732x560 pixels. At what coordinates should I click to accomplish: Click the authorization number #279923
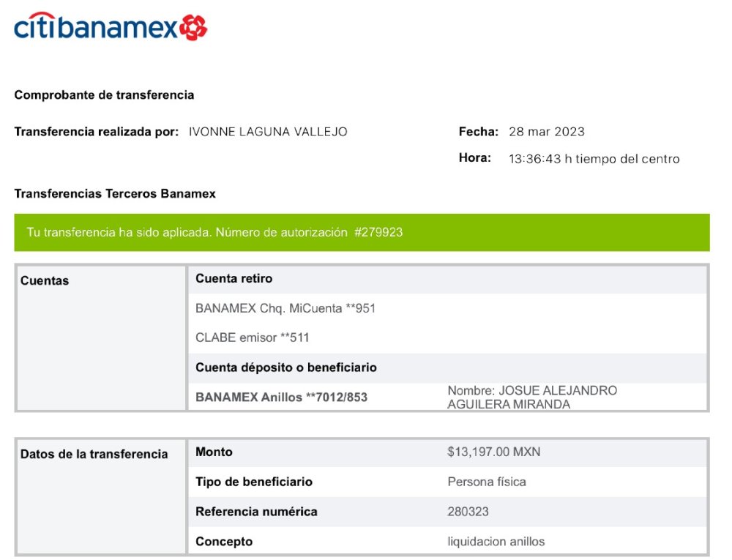378,232
